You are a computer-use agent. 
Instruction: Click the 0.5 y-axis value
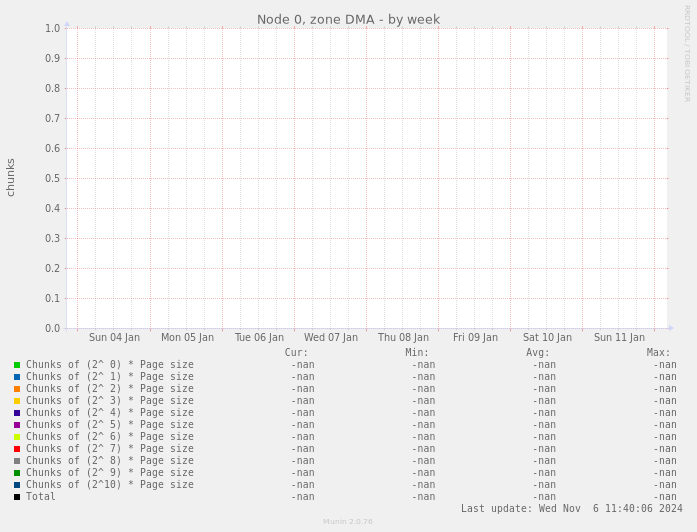(52, 179)
